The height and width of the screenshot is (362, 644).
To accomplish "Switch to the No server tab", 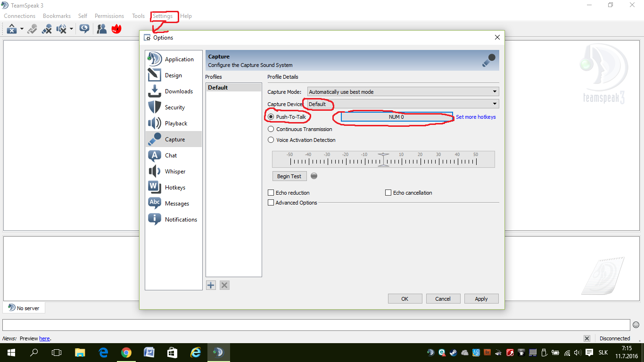I will click(24, 308).
